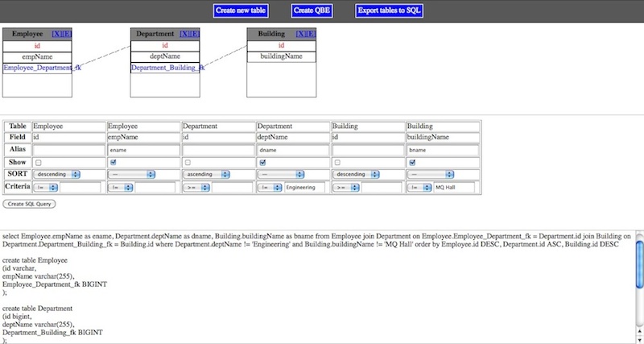Screen dimensions: 644x344
Task: Click the 'create table Employee' line in output
Action: 35,260
